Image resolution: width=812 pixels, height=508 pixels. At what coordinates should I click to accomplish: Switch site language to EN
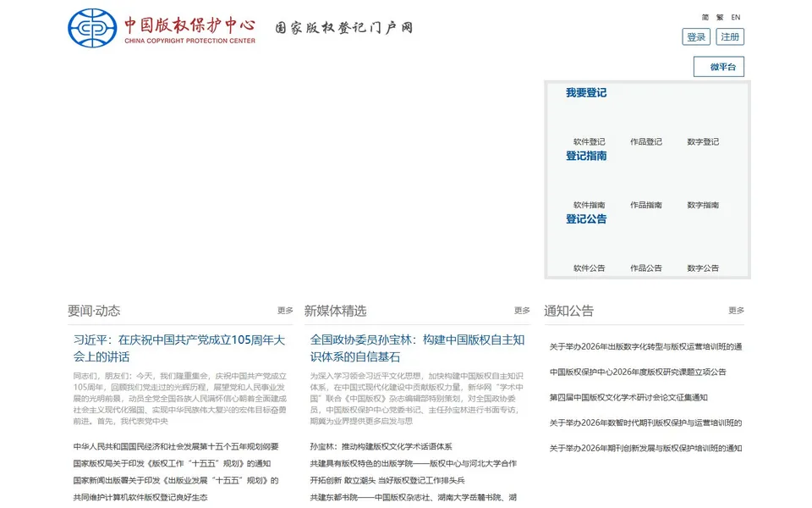point(735,17)
